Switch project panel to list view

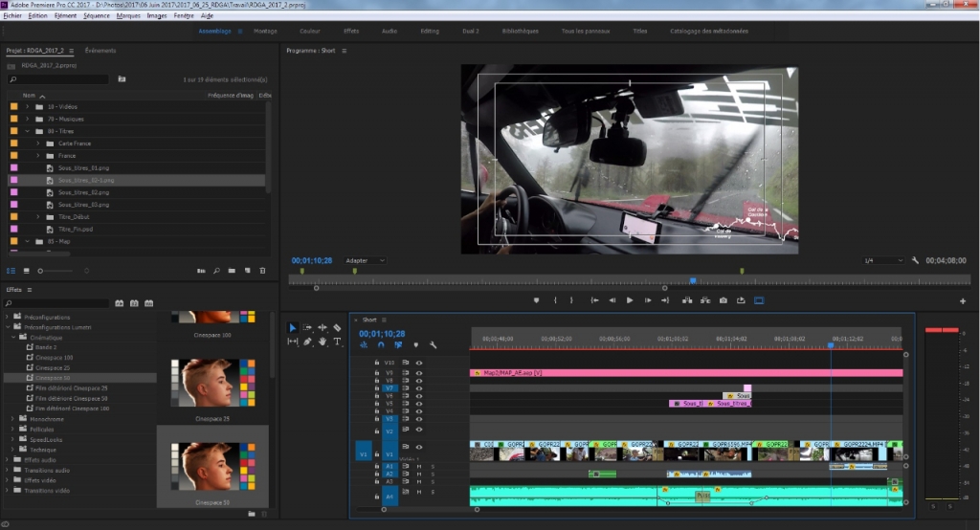coord(11,271)
